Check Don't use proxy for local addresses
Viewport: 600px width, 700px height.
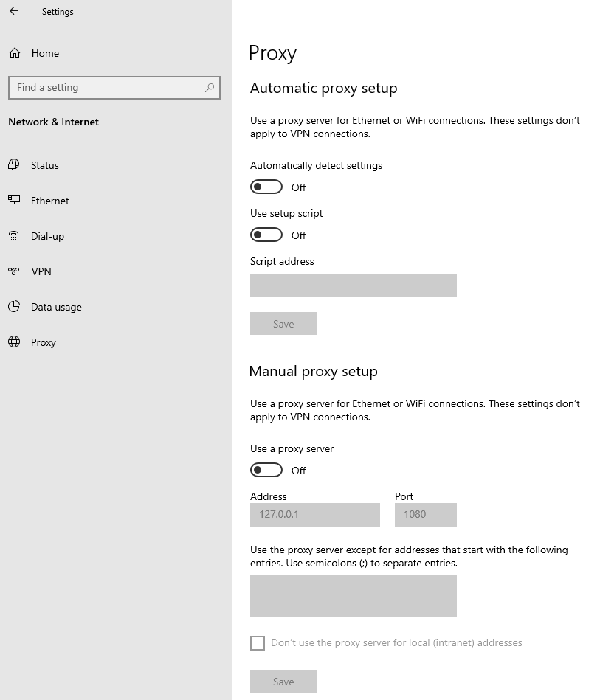258,643
